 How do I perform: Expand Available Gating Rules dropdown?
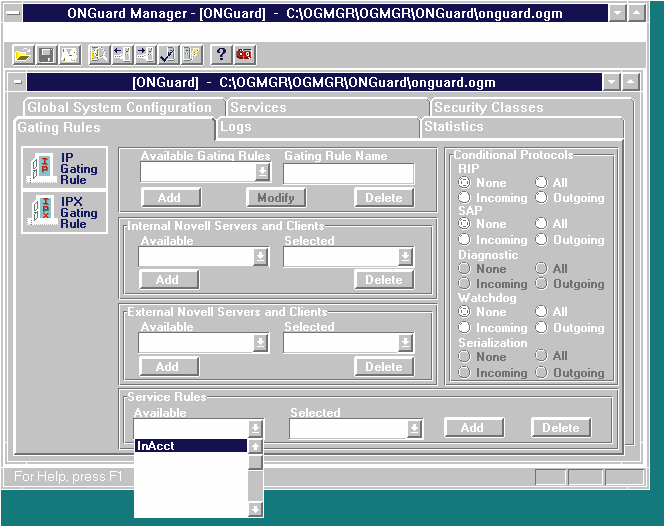pyautogui.click(x=263, y=172)
